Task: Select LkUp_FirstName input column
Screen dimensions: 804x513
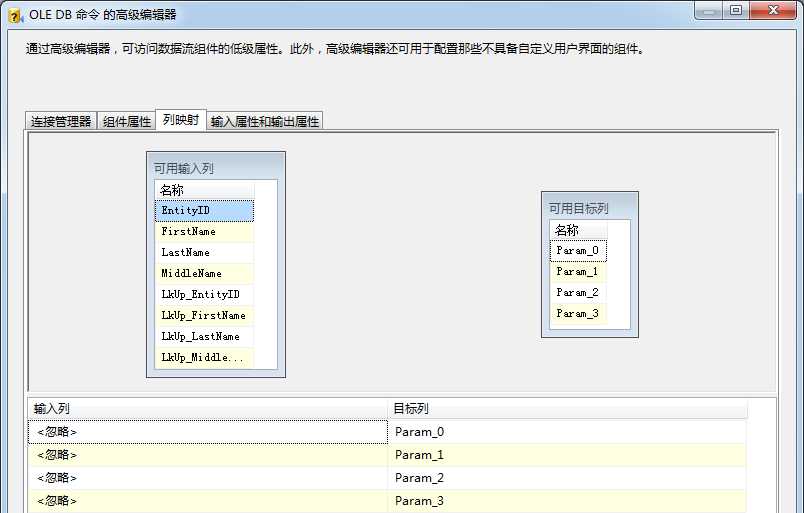Action: (x=204, y=315)
